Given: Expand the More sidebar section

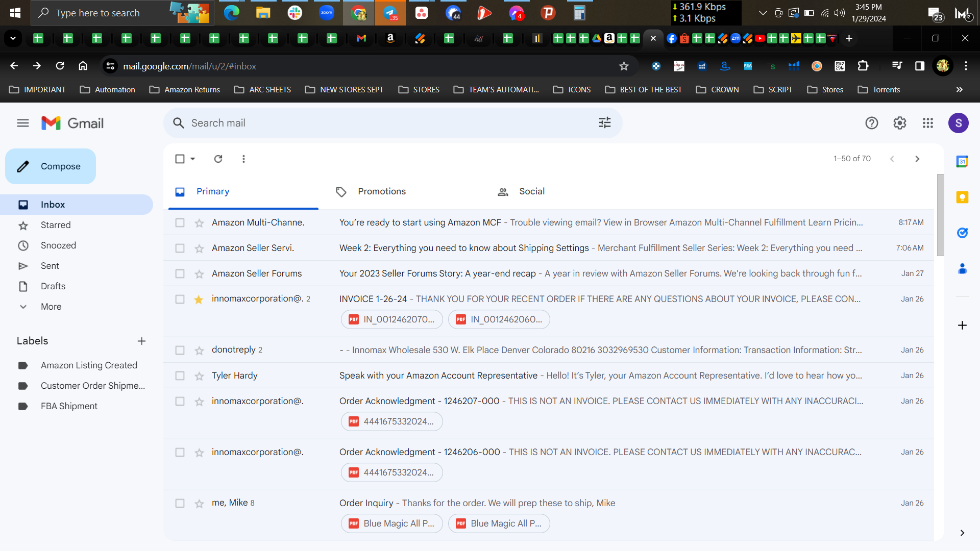Looking at the screenshot, I should pos(51,307).
